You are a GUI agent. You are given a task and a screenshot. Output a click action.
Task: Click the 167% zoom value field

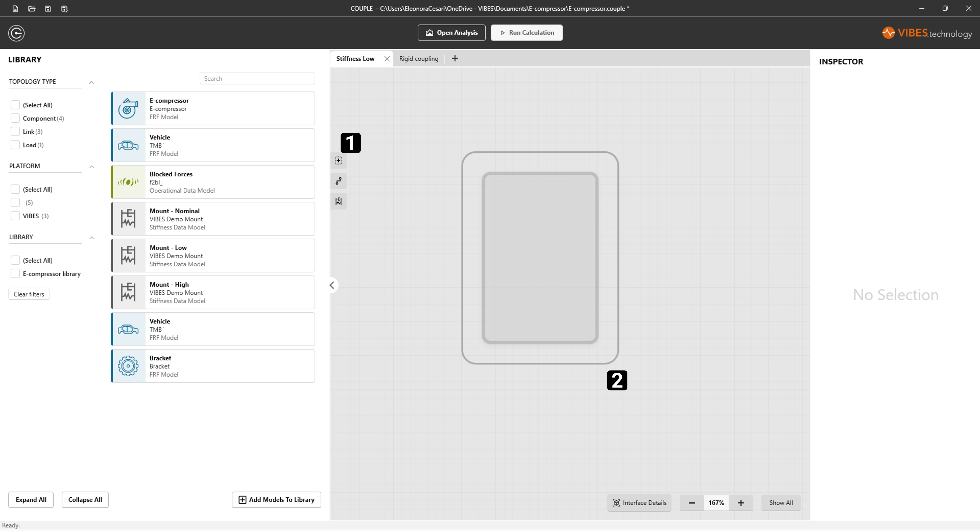716,503
